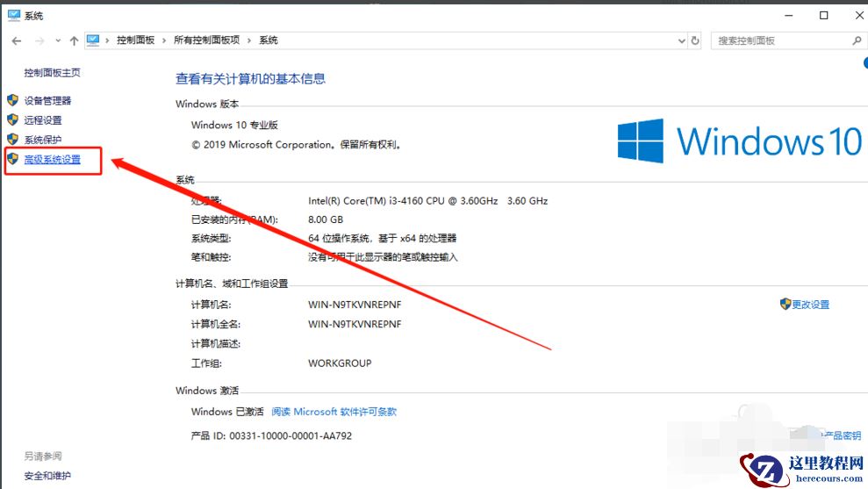Minimize the 系统 window
868x489 pixels.
click(x=789, y=16)
